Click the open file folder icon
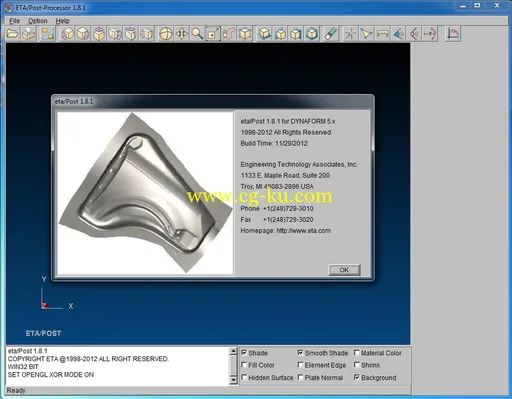Screen dimensions: 512x399 [13, 34]
